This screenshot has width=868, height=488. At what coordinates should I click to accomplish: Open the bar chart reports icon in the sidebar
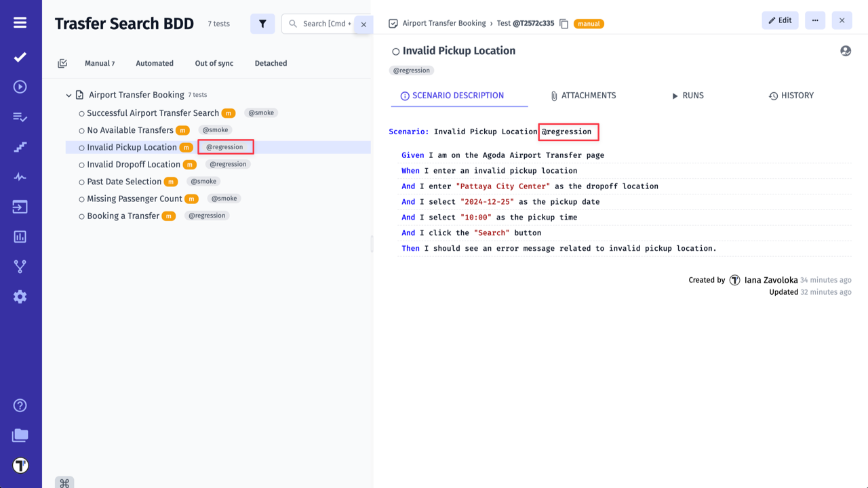click(20, 237)
